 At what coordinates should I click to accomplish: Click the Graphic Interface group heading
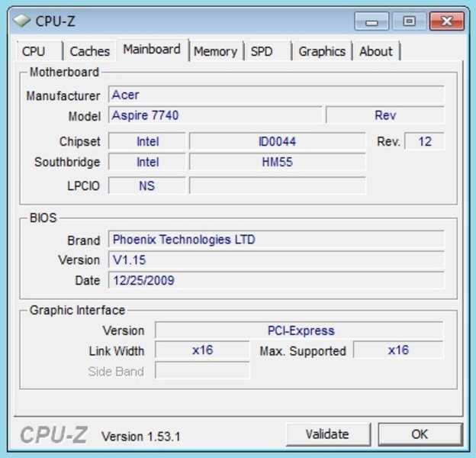(77, 310)
